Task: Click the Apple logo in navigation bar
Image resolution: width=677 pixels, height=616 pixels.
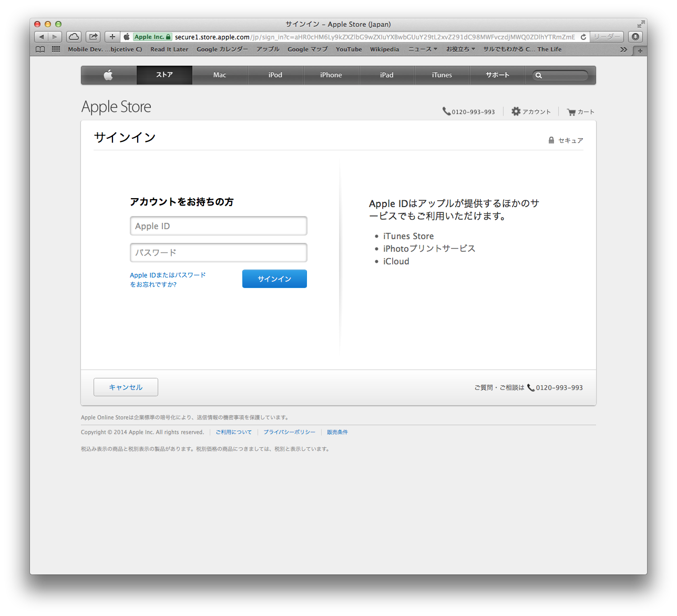Action: coord(108,75)
